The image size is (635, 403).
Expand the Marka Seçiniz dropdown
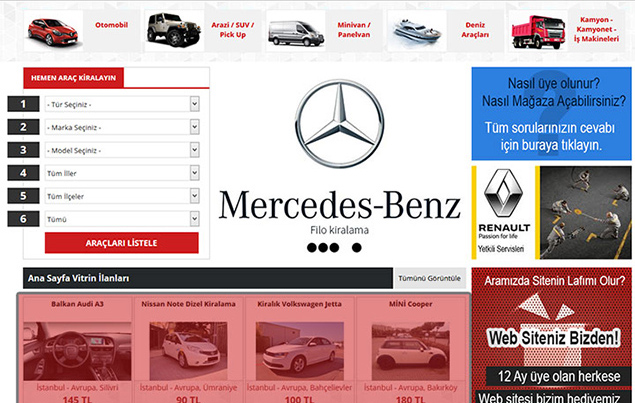point(122,127)
